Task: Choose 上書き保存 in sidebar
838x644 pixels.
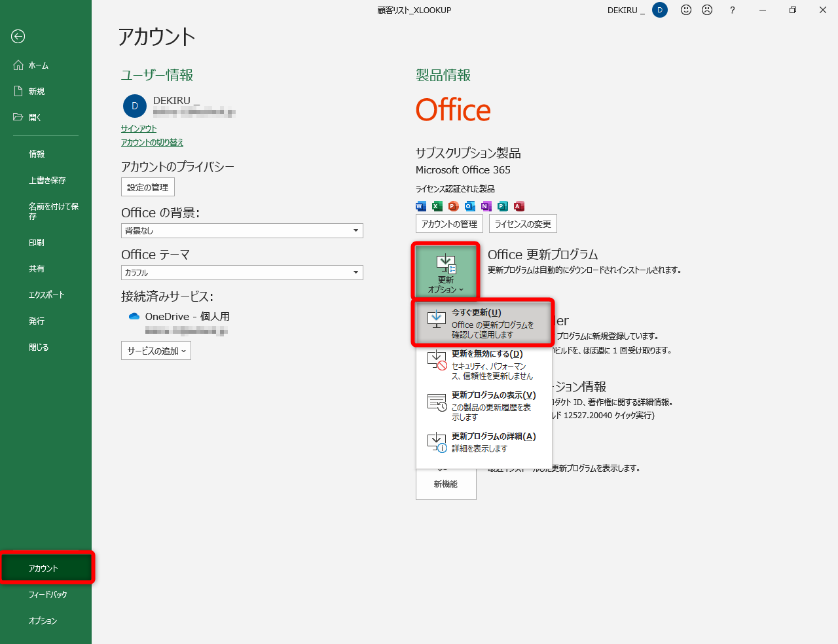Action: point(46,181)
